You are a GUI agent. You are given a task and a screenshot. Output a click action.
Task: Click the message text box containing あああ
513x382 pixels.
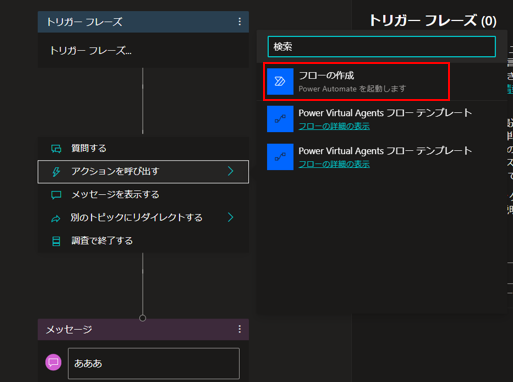pyautogui.click(x=154, y=363)
